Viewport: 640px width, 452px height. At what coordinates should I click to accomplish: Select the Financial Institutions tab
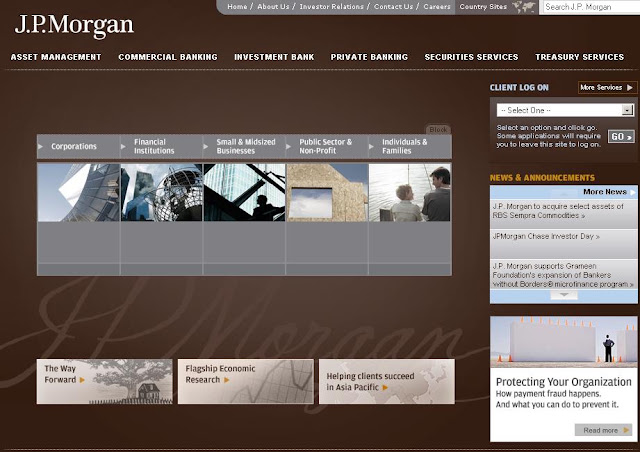click(161, 147)
